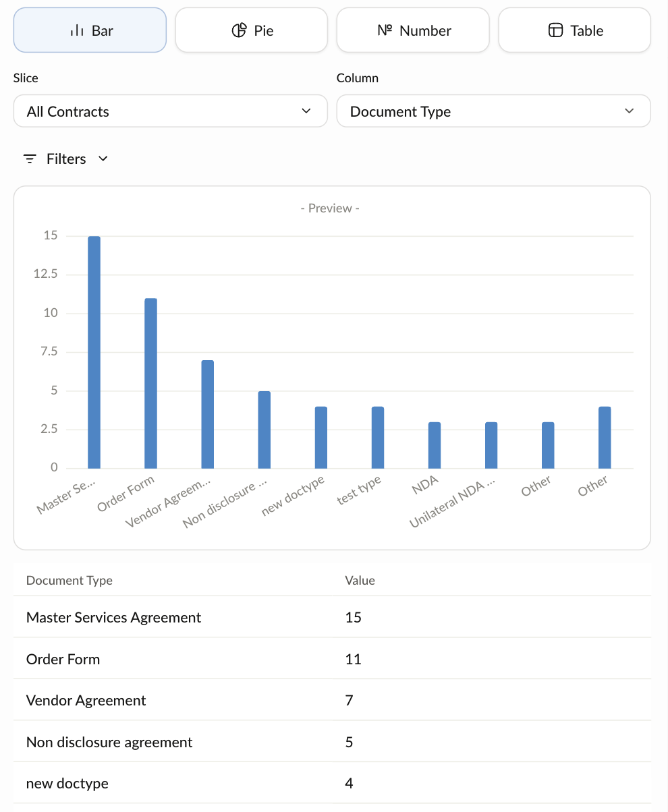This screenshot has width=668, height=812.
Task: Select the Master Services Agreement table row
Action: click(332, 617)
